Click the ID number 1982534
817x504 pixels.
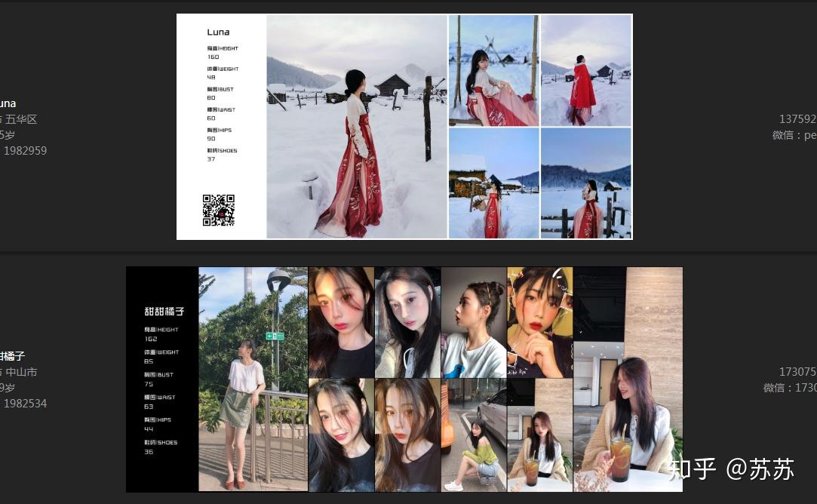25,404
